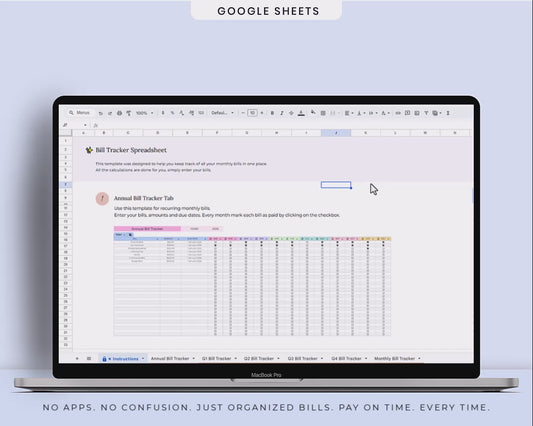Toggle bold formatting
The width and height of the screenshot is (533, 426).
272,113
